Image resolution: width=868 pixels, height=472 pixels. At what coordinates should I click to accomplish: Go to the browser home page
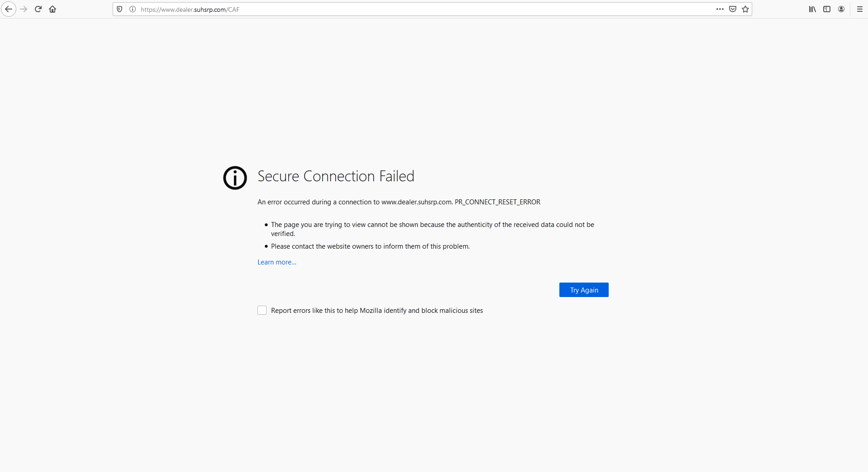(x=52, y=9)
